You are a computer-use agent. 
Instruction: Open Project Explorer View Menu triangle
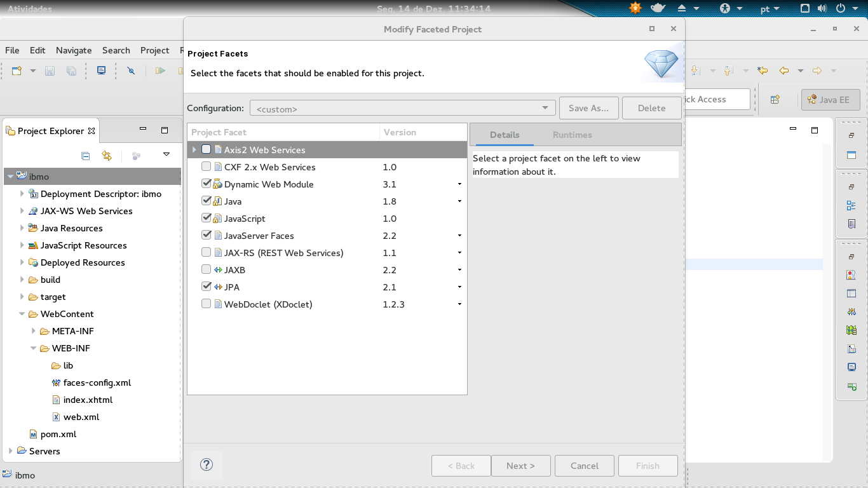pos(166,154)
